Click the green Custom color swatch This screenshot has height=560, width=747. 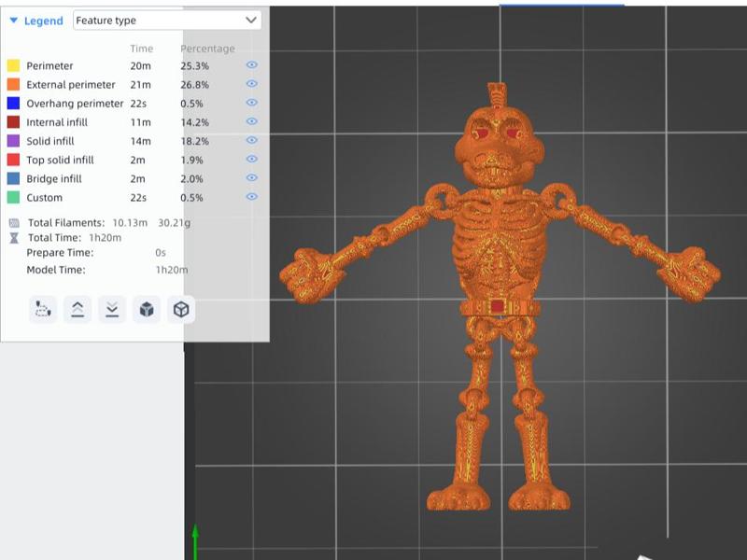[13, 197]
